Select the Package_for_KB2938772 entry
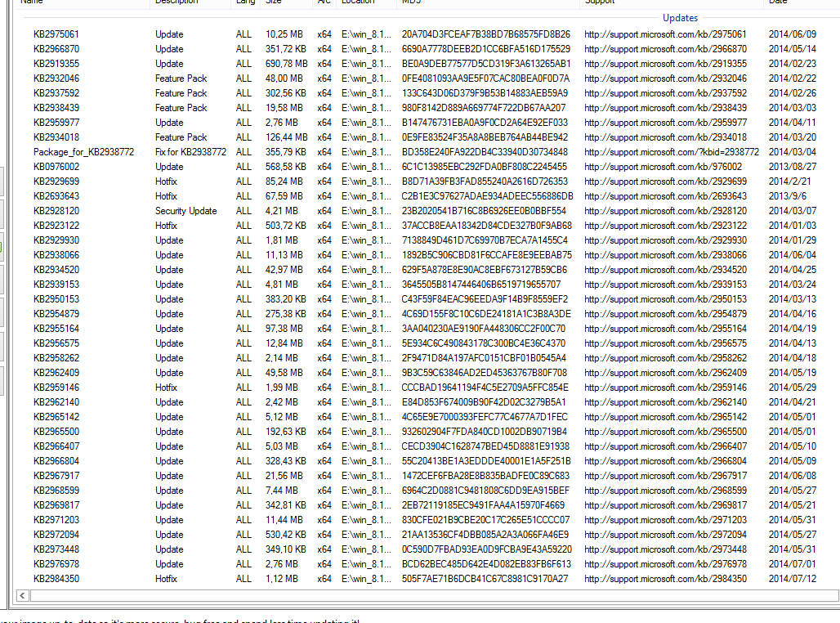Screen dimensions: 840x623 [83, 152]
